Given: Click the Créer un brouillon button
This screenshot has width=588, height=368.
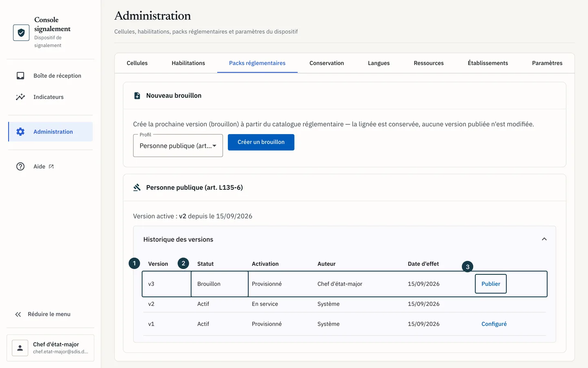Looking at the screenshot, I should pos(261,142).
